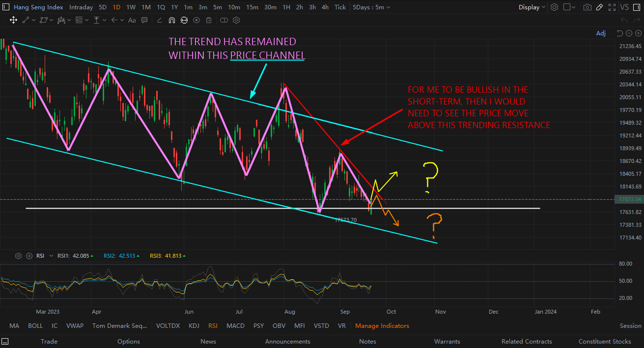644x348 pixels.
Task: Open Manage Indicators
Action: 382,326
